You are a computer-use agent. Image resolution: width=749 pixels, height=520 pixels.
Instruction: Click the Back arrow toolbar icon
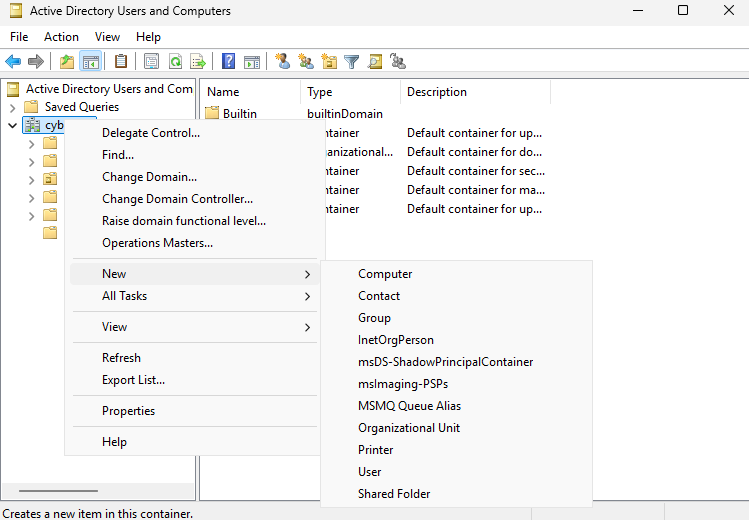tap(13, 61)
